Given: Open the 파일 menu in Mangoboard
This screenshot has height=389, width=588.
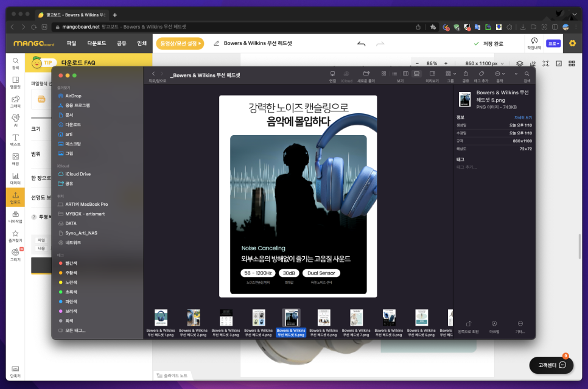Looking at the screenshot, I should pyautogui.click(x=71, y=43).
